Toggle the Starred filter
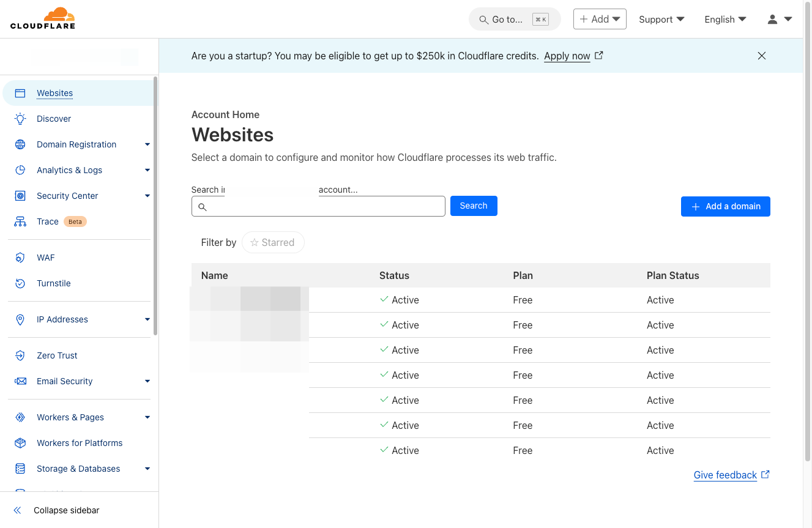The height and width of the screenshot is (528, 812). 273,242
